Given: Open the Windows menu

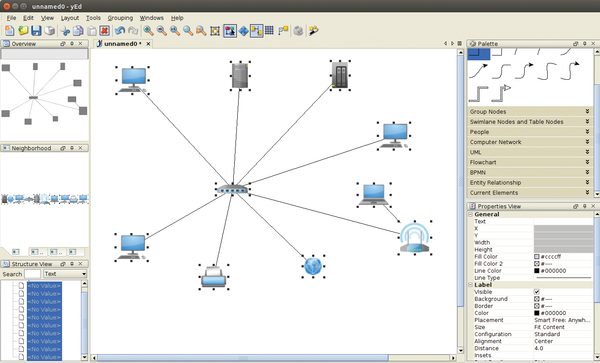Looking at the screenshot, I should coord(151,18).
